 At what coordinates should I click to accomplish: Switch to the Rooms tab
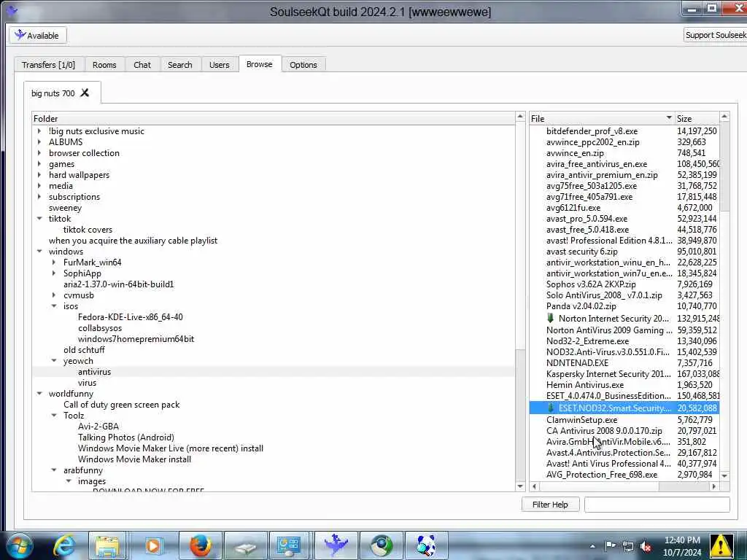104,65
